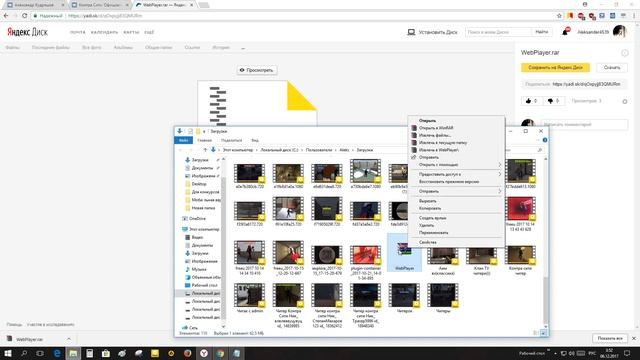Screen dimensions: 640x360
Task: Open settings gear beside the views counter
Action: pos(624,101)
